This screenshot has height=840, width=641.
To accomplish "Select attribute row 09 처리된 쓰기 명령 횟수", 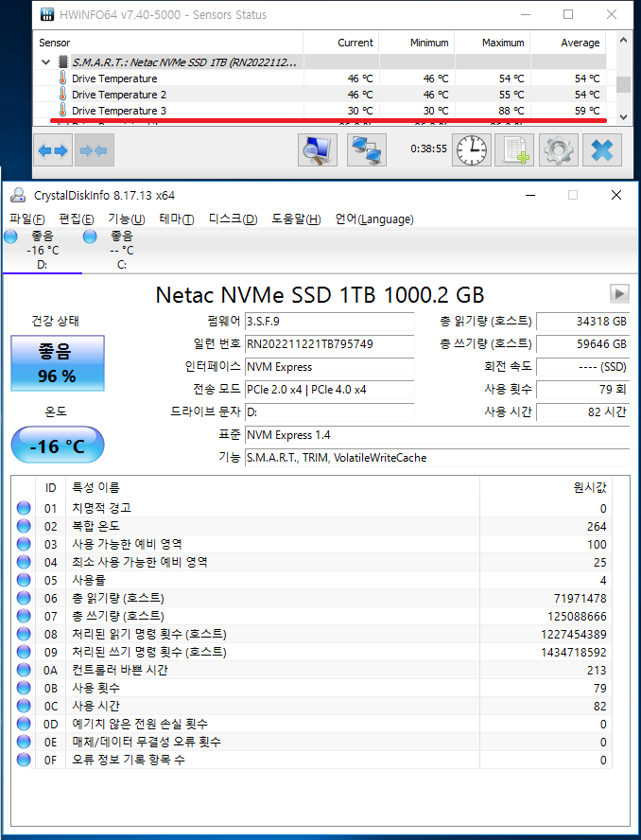I will 312,652.
